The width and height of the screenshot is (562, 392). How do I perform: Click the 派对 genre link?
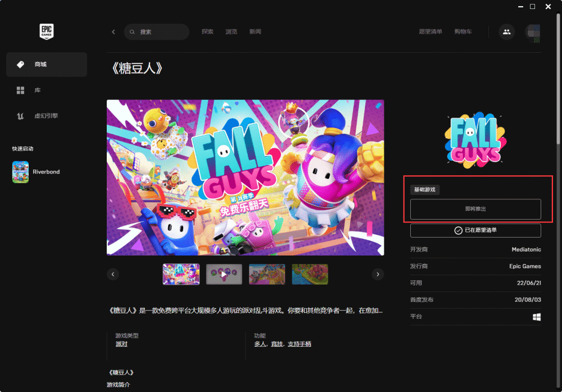(x=121, y=344)
